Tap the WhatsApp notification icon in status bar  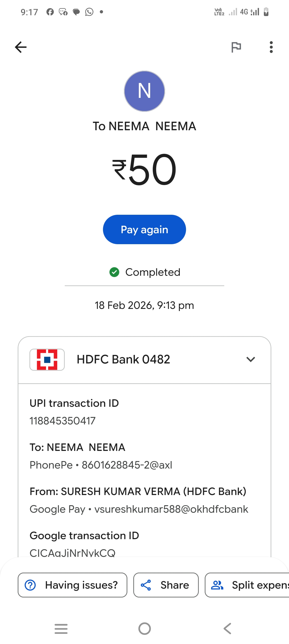click(x=89, y=12)
